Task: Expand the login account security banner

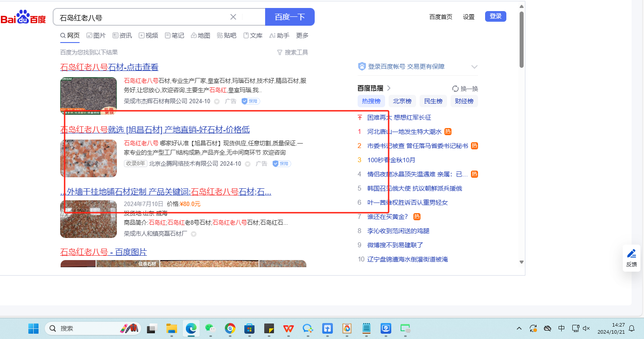Action: pos(474,67)
